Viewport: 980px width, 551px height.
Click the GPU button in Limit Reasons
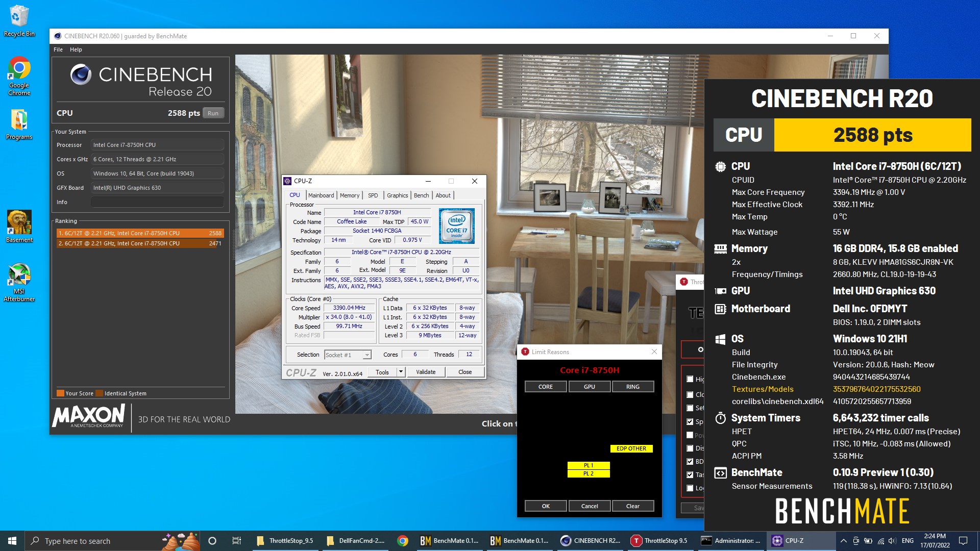(590, 387)
